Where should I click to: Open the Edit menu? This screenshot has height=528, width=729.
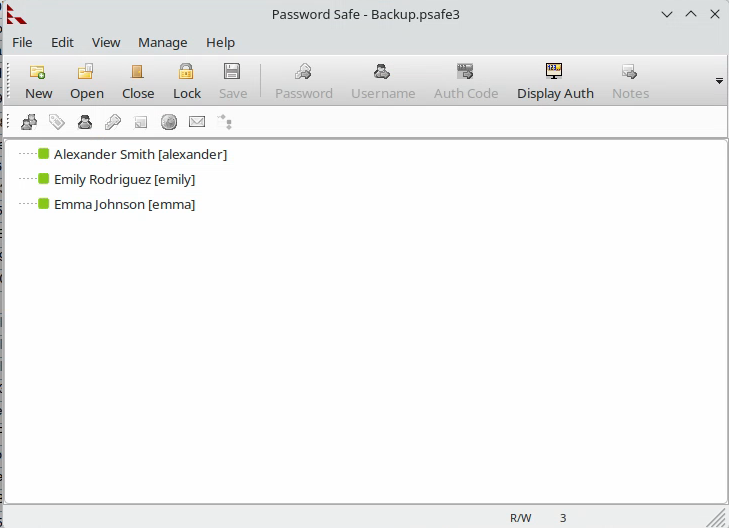point(62,42)
